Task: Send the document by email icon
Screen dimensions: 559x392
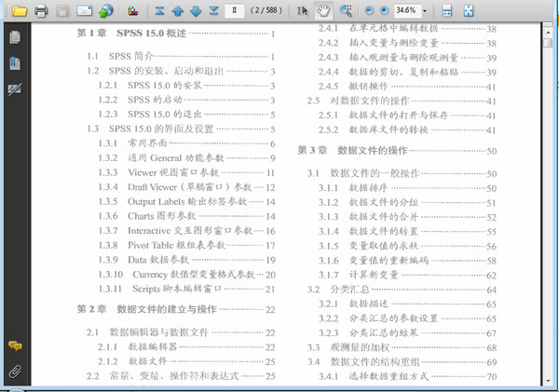Action: pos(85,11)
